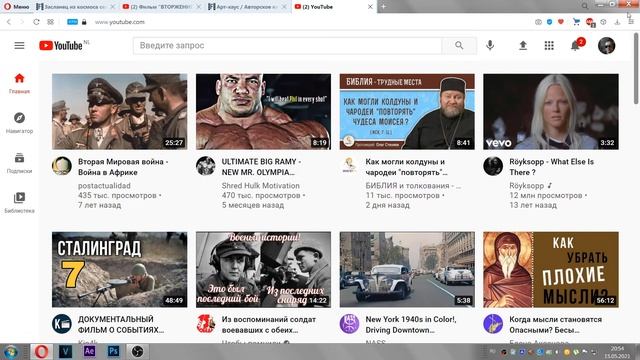The image size is (640, 360).
Task: Open the account avatar menu
Action: pyautogui.click(x=607, y=45)
